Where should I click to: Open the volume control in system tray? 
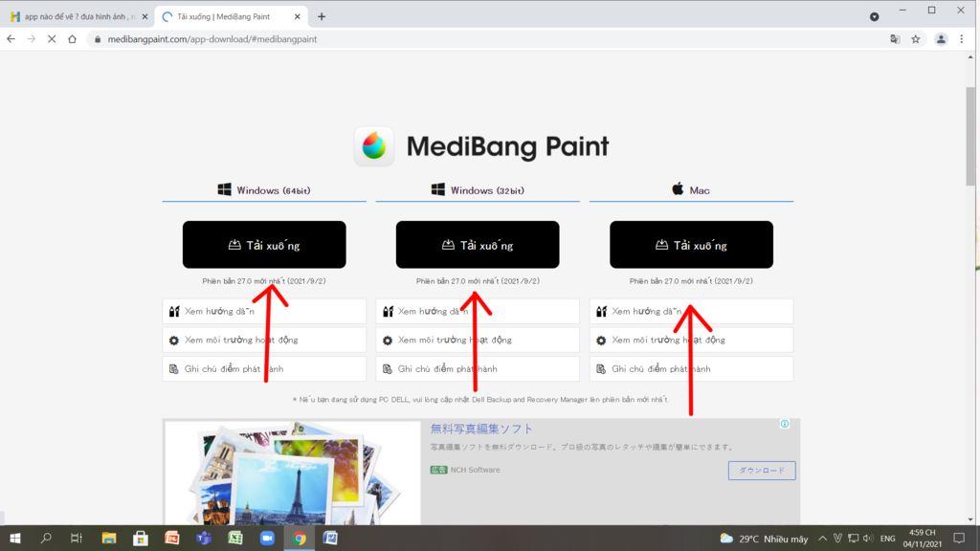[x=868, y=539]
